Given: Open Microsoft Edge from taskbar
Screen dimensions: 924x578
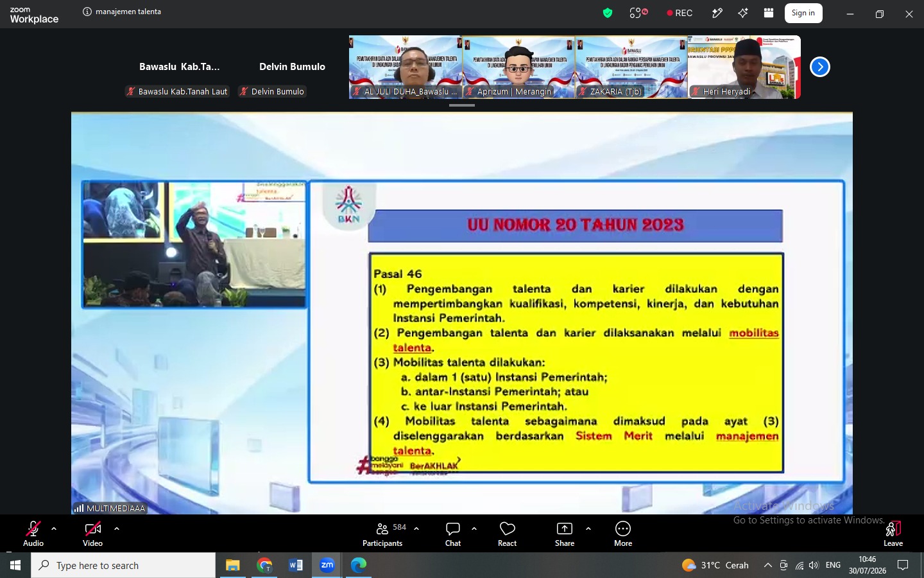Looking at the screenshot, I should [x=359, y=565].
